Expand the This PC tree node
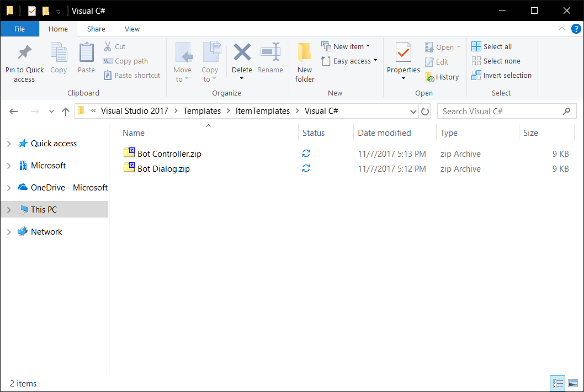This screenshot has width=584, height=392. (9, 210)
